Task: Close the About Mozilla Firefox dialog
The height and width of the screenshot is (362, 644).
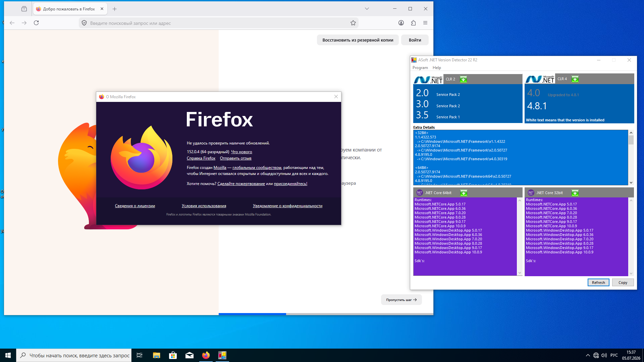Action: tap(336, 97)
